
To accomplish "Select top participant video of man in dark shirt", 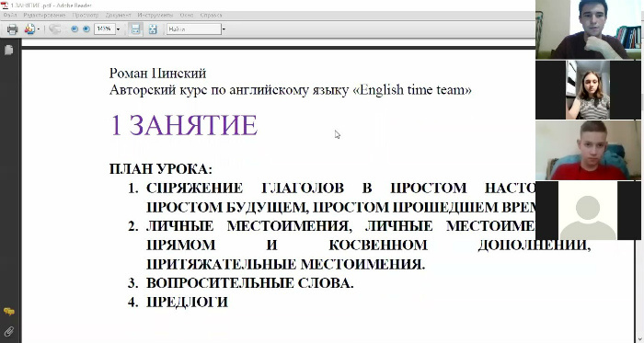I will tap(588, 29).
